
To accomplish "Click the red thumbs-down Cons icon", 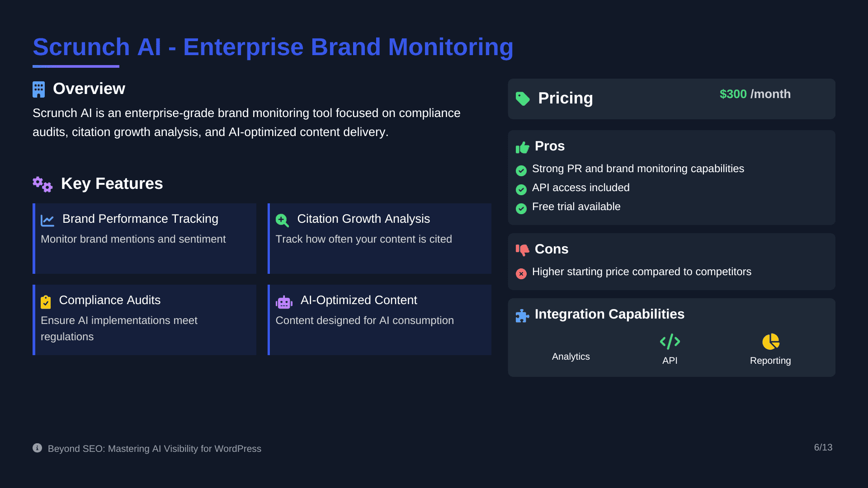I will (522, 250).
